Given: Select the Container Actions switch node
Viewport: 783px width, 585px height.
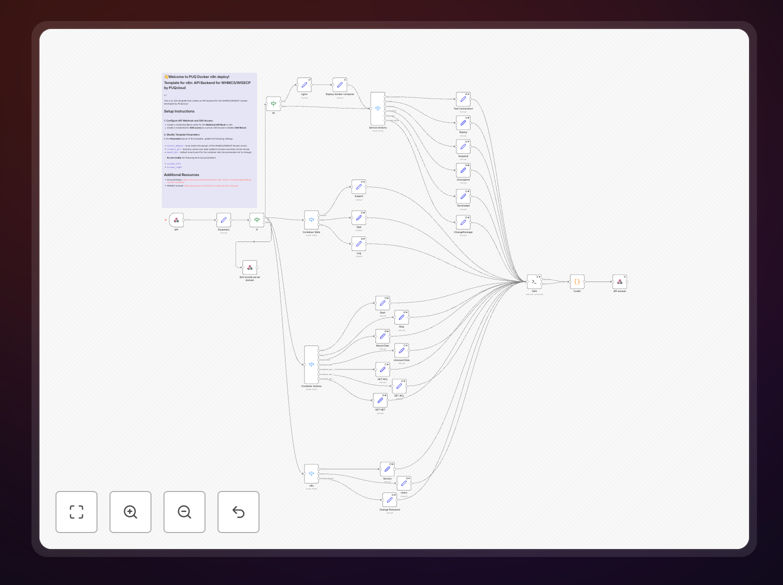Looking at the screenshot, I should [x=311, y=364].
